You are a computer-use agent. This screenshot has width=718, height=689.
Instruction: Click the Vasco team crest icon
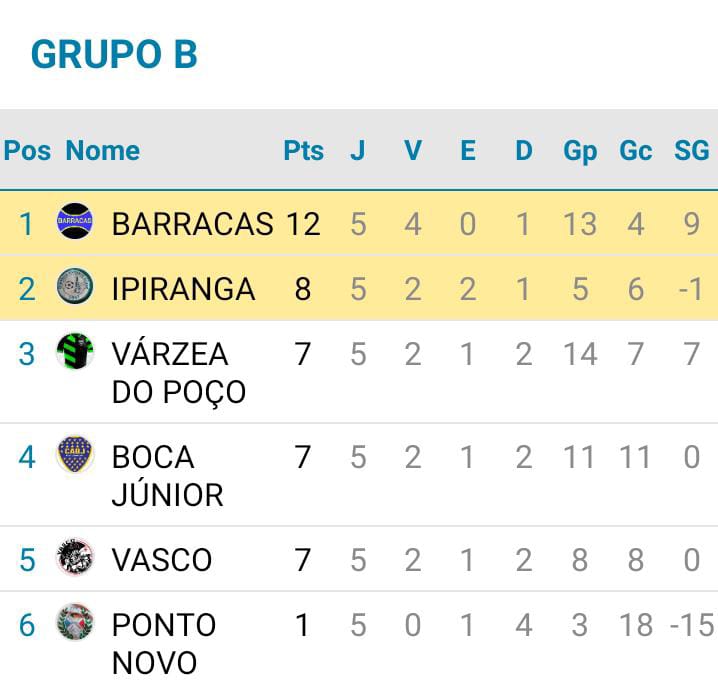[x=75, y=557]
